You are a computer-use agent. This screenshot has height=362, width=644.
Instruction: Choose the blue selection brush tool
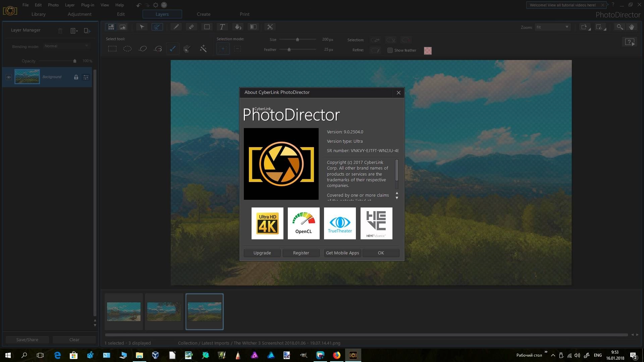point(173,49)
